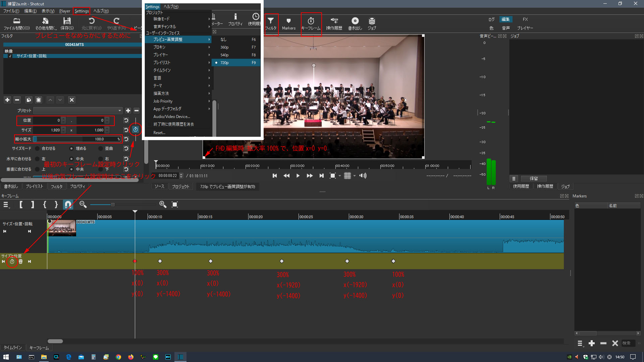Viewport: 644px width, 362px height.
Task: Open the Player menu
Action: tap(65, 11)
